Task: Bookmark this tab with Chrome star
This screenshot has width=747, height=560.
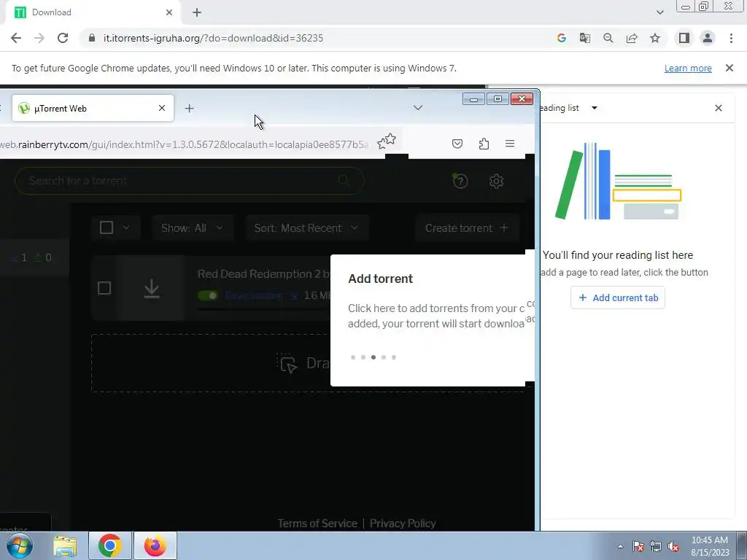Action: 655,38
